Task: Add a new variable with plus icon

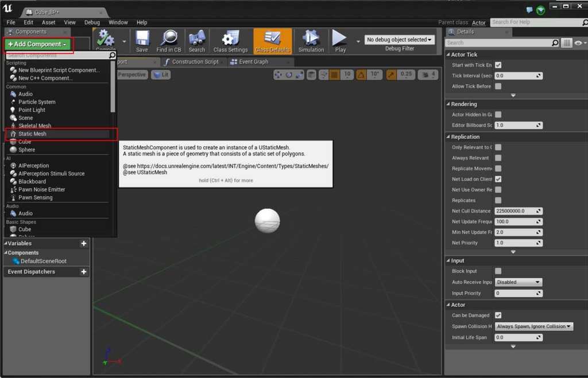Action: click(x=84, y=244)
